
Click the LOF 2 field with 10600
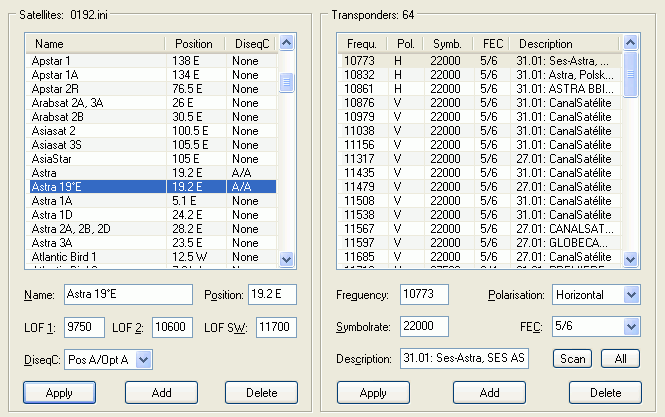[172, 327]
